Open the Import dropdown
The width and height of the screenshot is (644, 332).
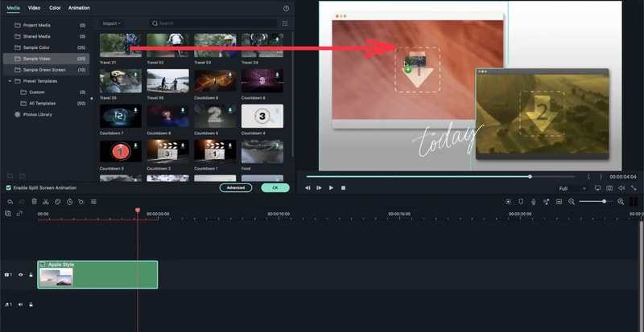point(112,23)
